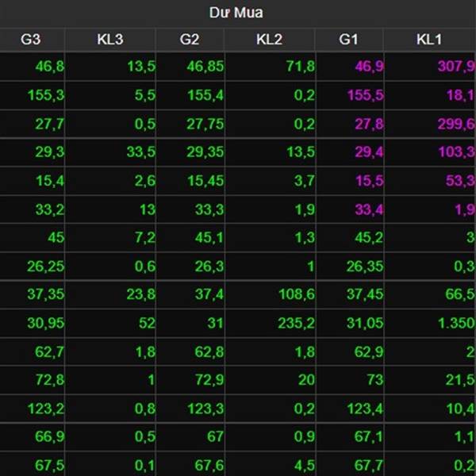Select the G2 price 27,75
The height and width of the screenshot is (476, 476).
[x=205, y=124]
